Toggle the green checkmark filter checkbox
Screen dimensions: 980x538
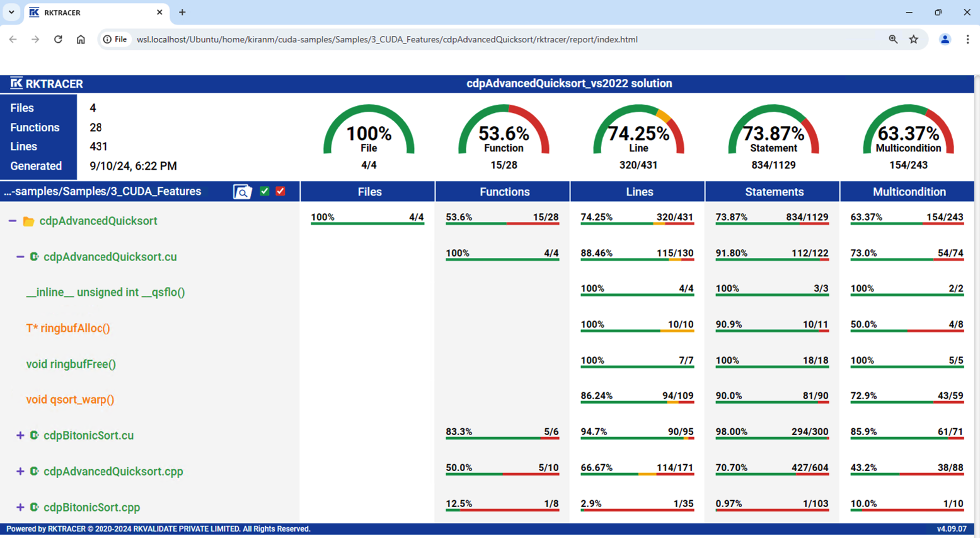(x=265, y=191)
